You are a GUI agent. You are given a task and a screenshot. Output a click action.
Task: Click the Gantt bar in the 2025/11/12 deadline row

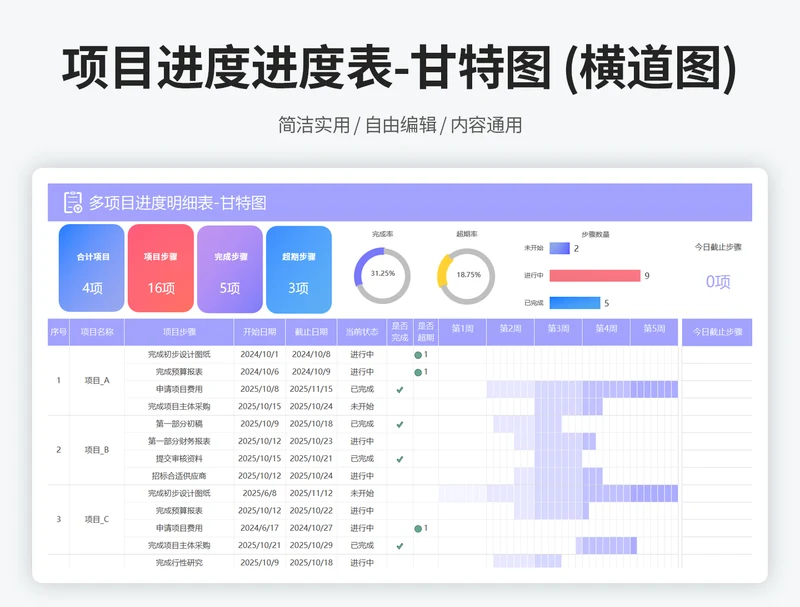[x=558, y=493]
